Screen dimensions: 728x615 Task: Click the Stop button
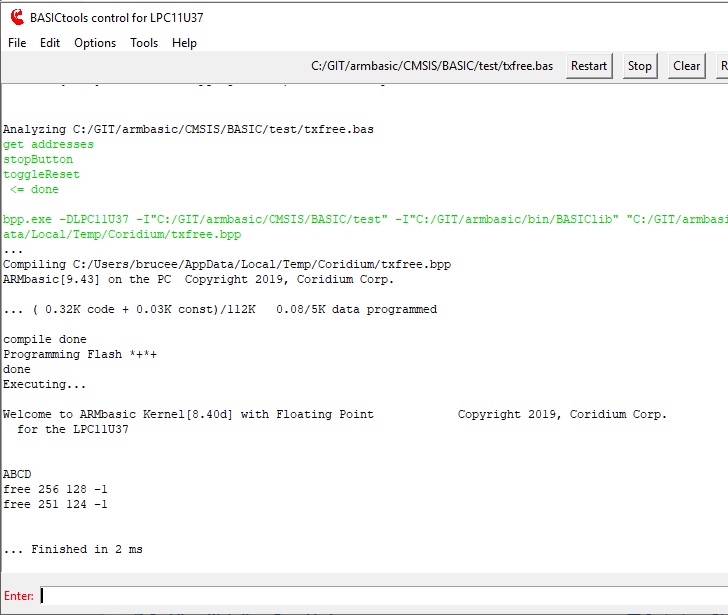click(639, 66)
